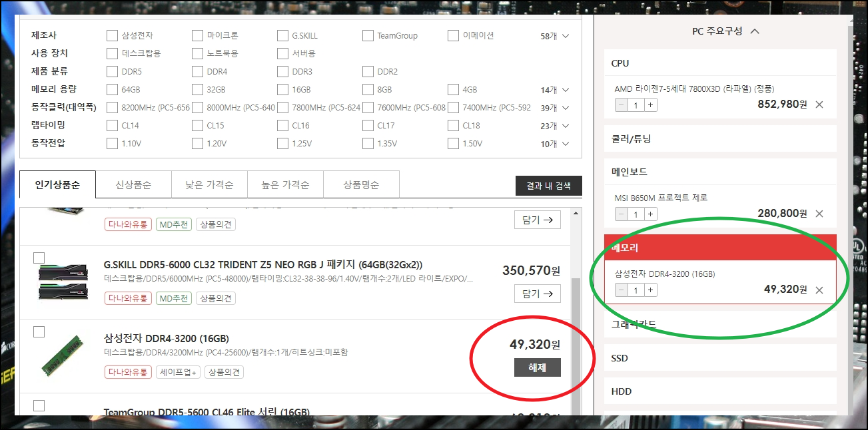
Task: Decrease quantity of MSI B650M motherboard
Action: [x=621, y=214]
